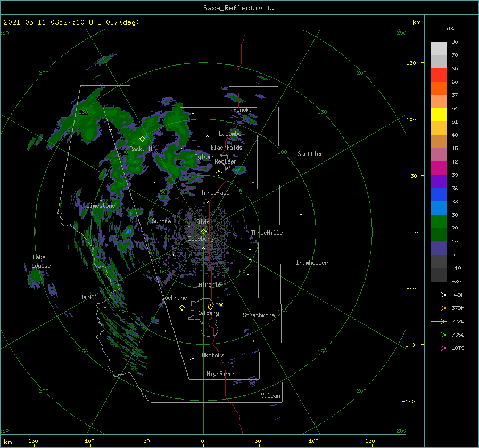Click the Drumheller city label
Image resolution: width=479 pixels, height=448 pixels.
(312, 263)
